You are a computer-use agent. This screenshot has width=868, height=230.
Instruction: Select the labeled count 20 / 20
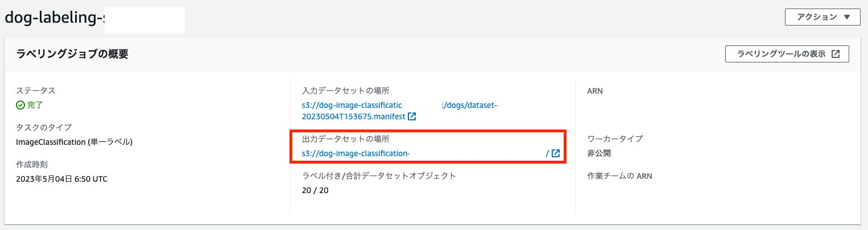[315, 190]
